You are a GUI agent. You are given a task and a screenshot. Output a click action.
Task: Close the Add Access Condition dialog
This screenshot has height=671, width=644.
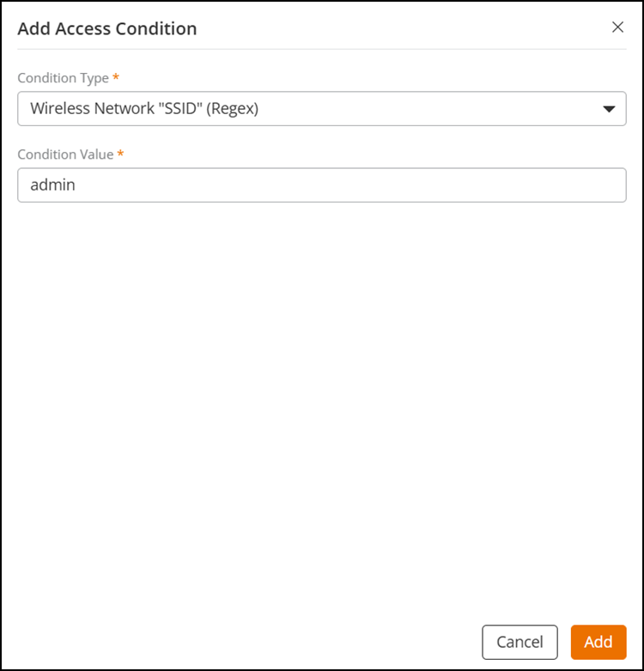coord(617,27)
